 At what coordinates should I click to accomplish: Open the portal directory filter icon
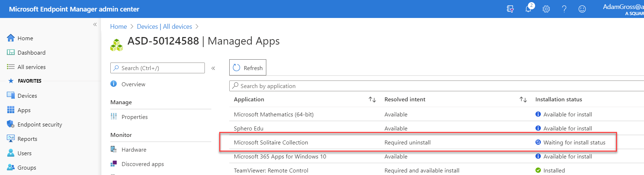tap(510, 9)
